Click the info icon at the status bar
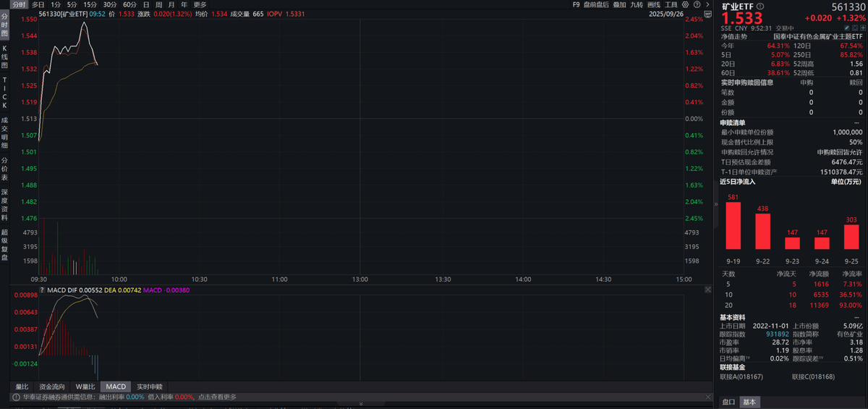Viewport: 868px width, 409px height. click(x=15, y=397)
